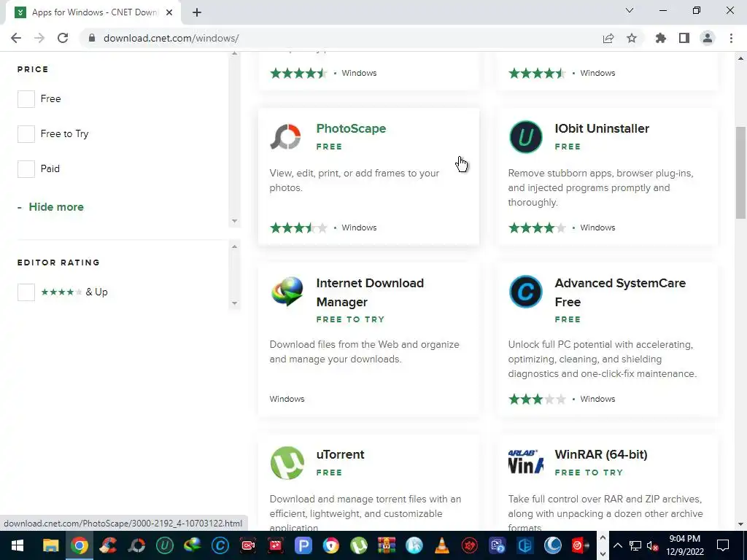Check the Free to Try price filter
The height and width of the screenshot is (560, 747).
tap(26, 134)
